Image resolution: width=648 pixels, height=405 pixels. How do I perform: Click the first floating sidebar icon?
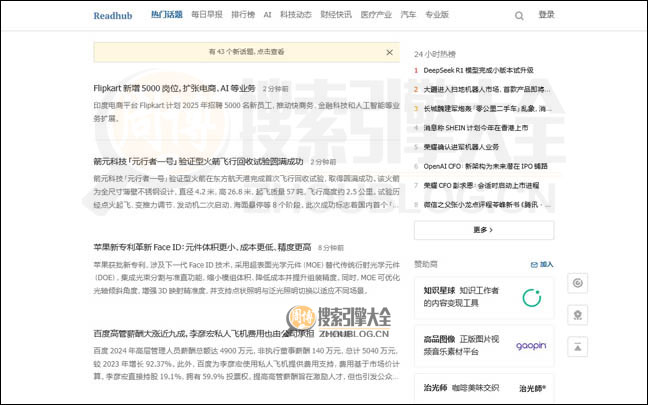tap(577, 283)
